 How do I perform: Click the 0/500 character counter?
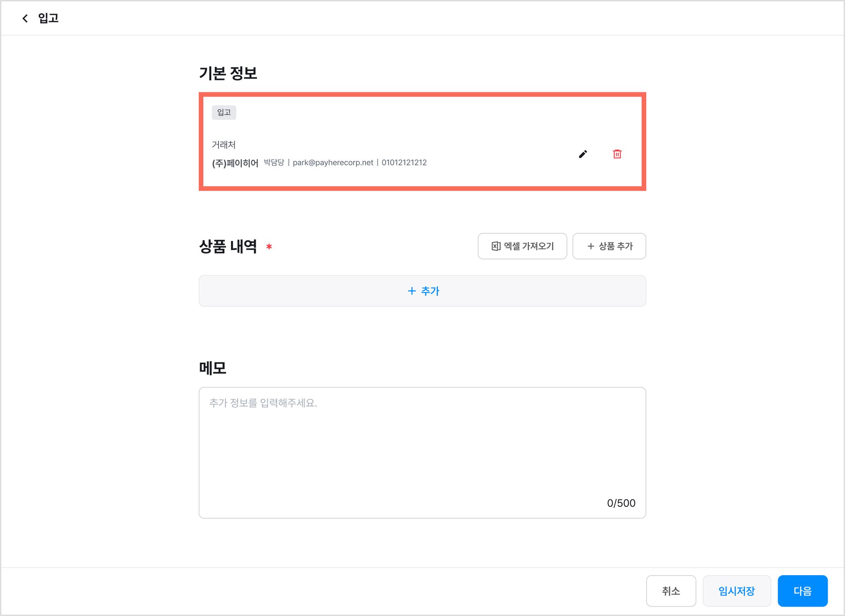621,503
